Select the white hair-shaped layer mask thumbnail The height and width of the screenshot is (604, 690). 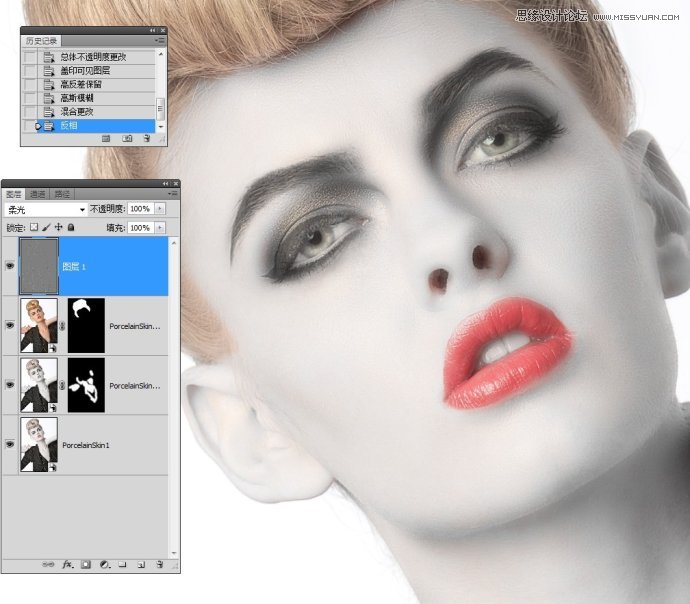click(x=86, y=325)
